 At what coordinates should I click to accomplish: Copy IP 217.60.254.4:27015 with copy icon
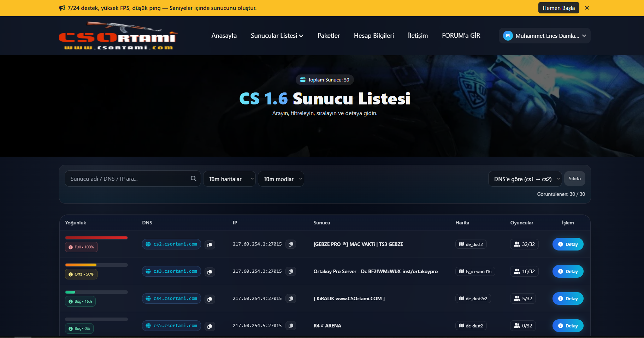click(x=291, y=298)
